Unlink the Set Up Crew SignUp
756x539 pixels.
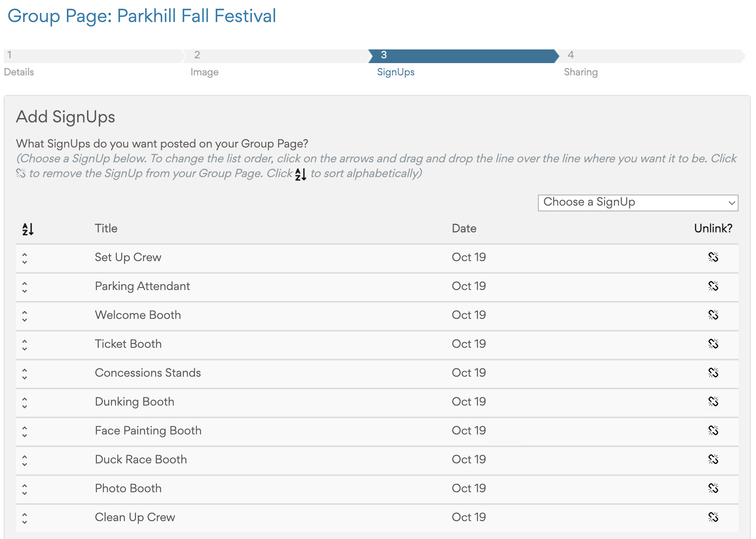click(713, 257)
